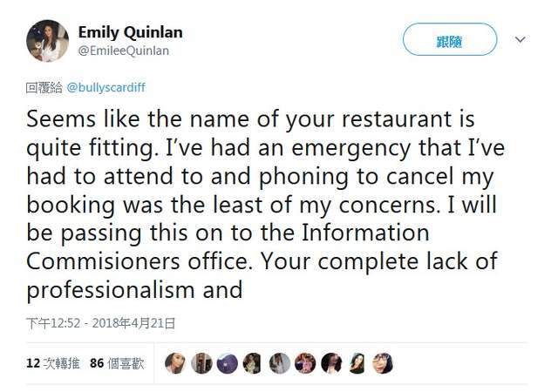Click the Emily Quinlan display name
The image size is (558, 392).
coord(130,32)
